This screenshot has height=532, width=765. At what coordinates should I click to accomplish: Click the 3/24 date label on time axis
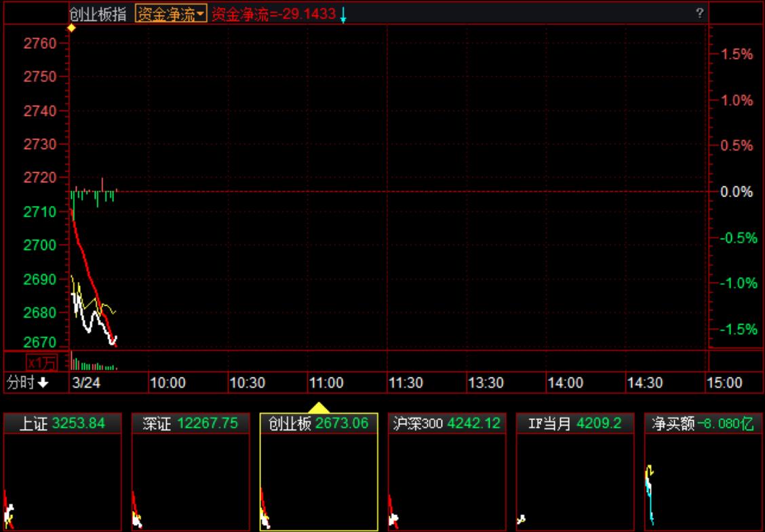[85, 383]
